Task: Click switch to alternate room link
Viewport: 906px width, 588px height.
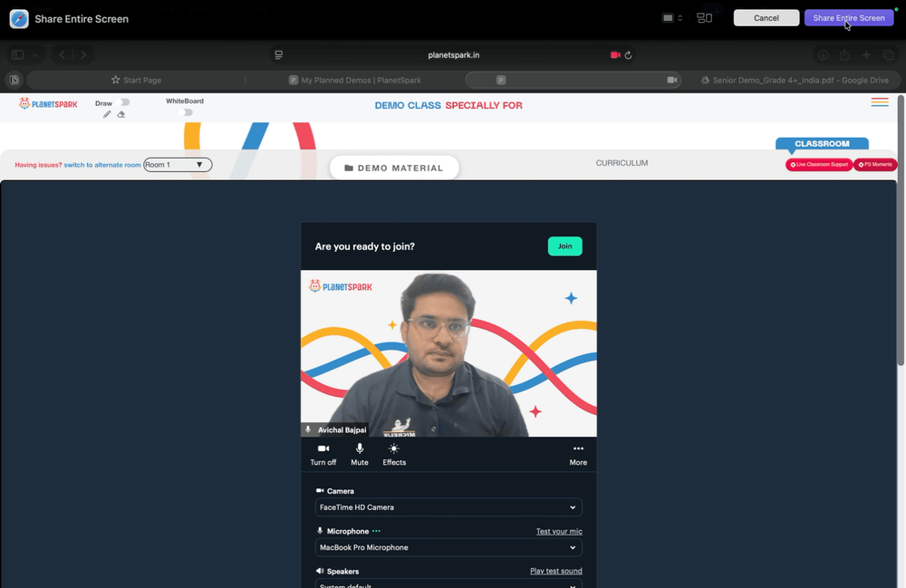Action: [102, 165]
